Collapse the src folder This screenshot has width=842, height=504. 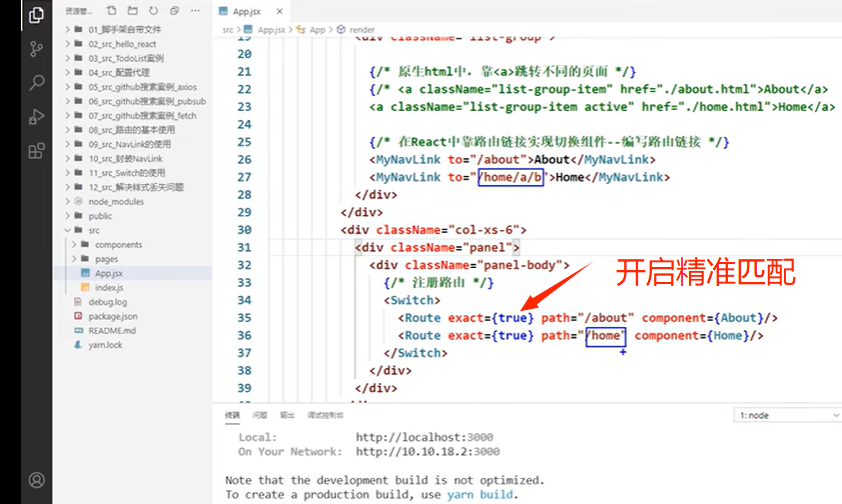pos(94,230)
